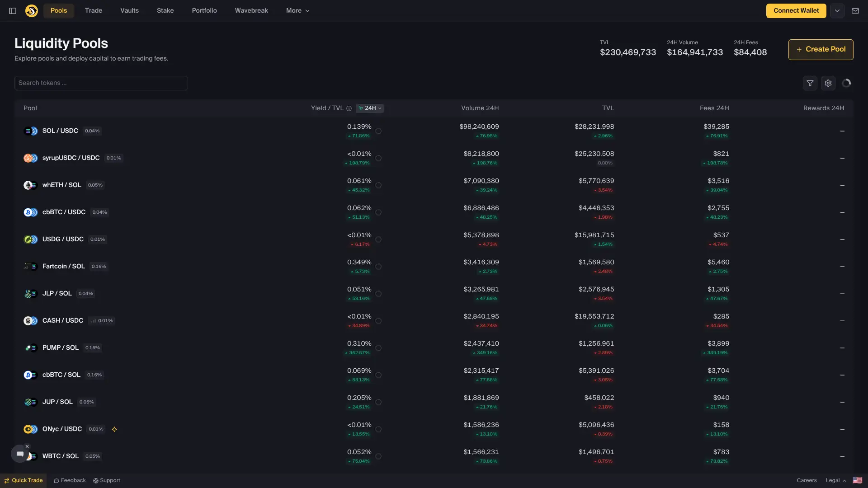Screen dimensions: 868x488
Task: Sort by the Volume 24H column header
Action: click(480, 108)
